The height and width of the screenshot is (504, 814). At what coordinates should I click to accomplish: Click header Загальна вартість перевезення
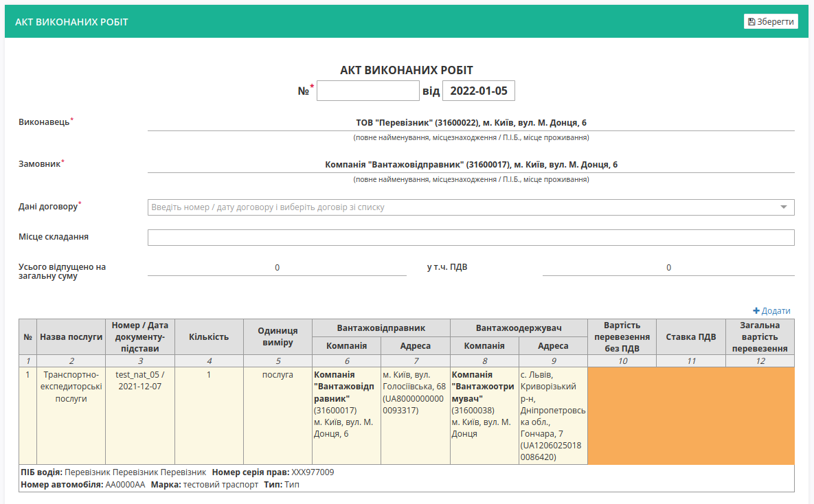point(760,337)
